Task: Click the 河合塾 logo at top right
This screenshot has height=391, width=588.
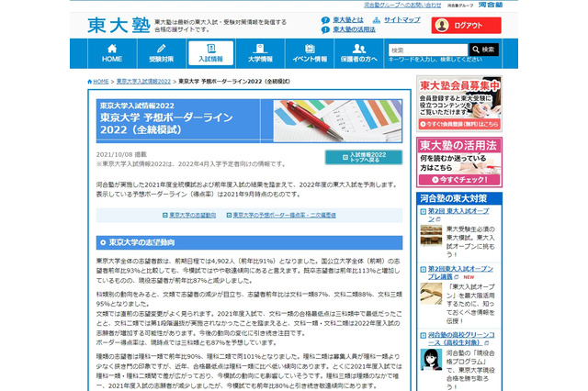Action: (491, 5)
